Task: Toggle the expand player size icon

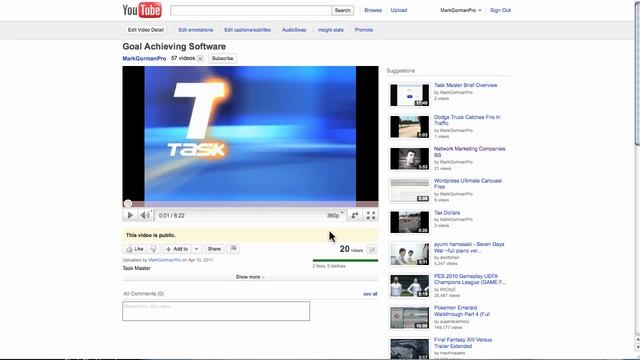Action: click(355, 215)
